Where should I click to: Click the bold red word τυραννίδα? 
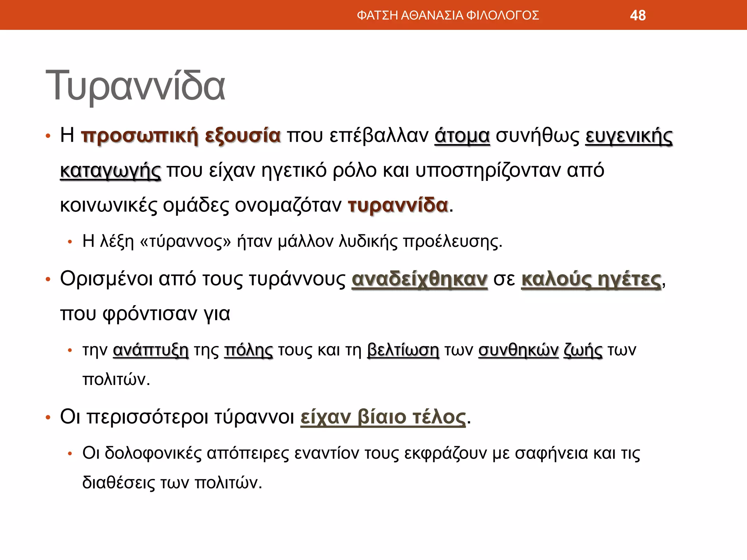point(398,205)
